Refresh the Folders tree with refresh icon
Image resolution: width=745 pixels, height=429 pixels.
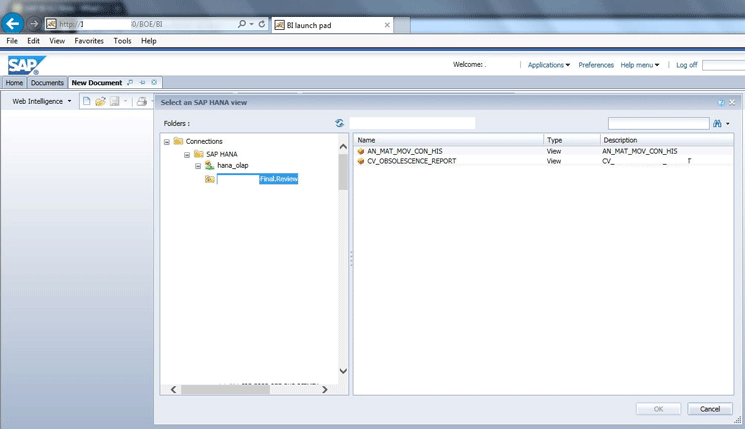point(339,124)
